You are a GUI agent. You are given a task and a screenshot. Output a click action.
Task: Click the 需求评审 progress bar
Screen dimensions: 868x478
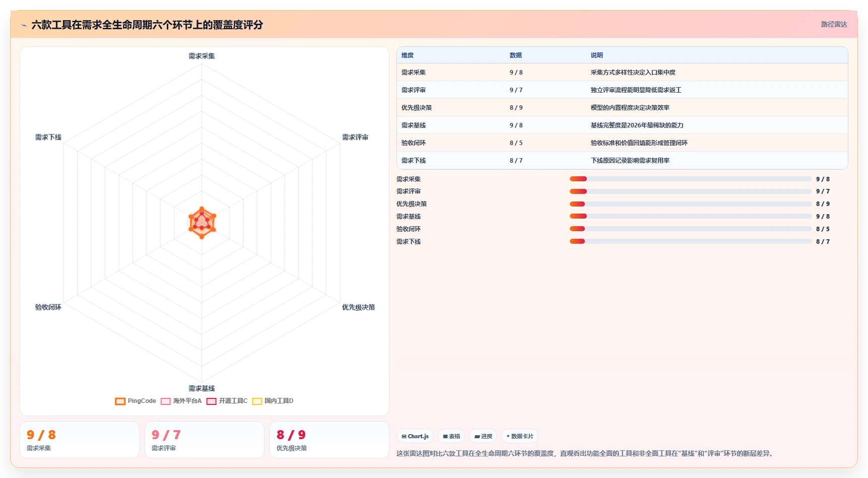pyautogui.click(x=691, y=191)
